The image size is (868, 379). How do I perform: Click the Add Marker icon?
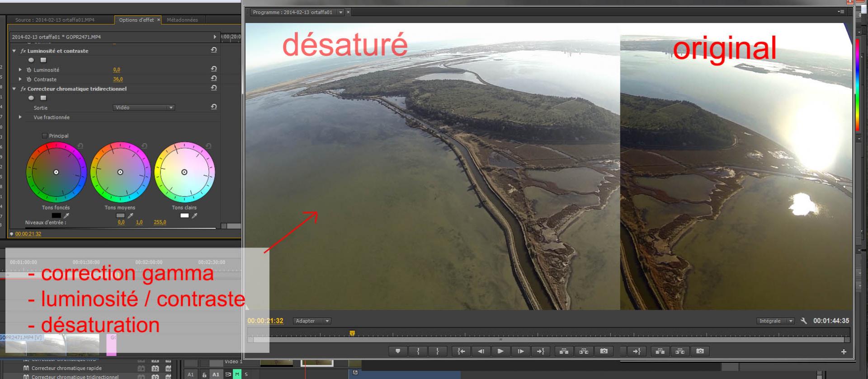(x=398, y=351)
